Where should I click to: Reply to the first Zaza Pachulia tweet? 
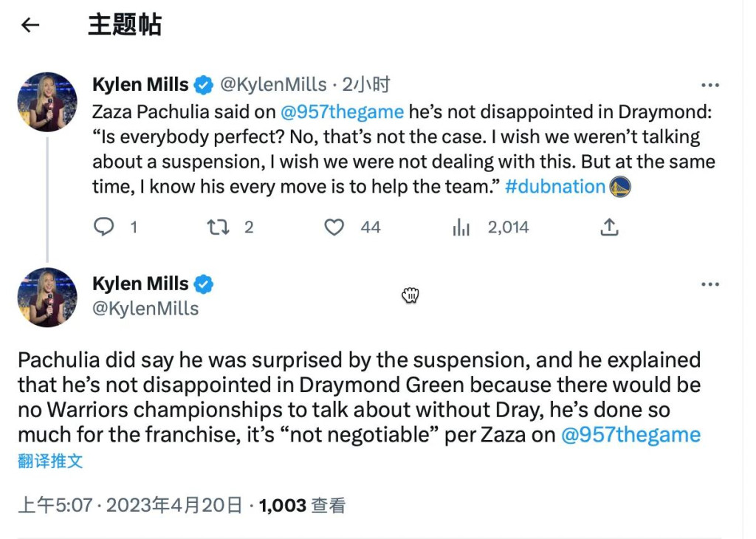click(104, 227)
